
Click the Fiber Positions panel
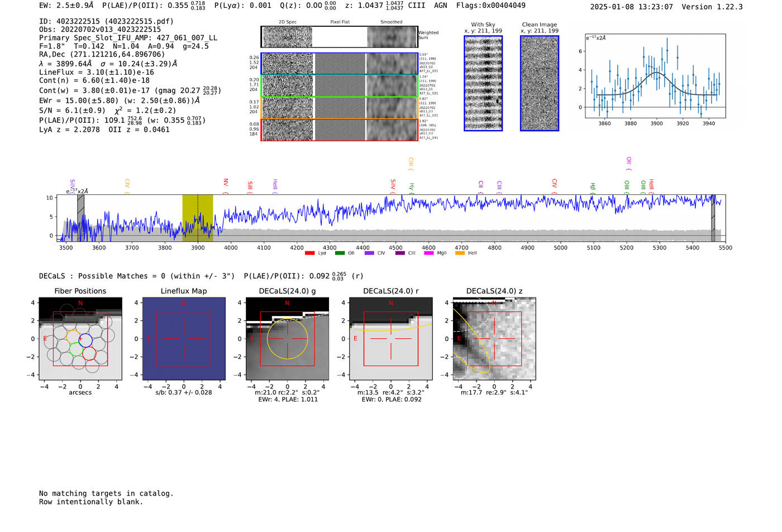click(80, 338)
